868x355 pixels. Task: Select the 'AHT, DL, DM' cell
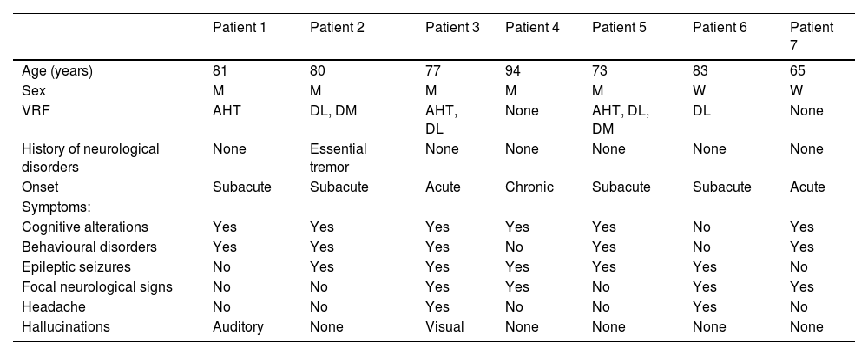click(620, 118)
